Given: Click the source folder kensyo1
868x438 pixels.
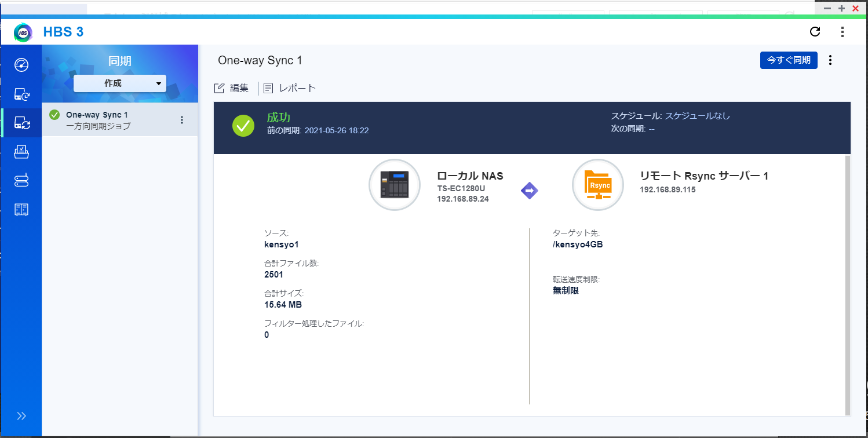Looking at the screenshot, I should pos(281,244).
